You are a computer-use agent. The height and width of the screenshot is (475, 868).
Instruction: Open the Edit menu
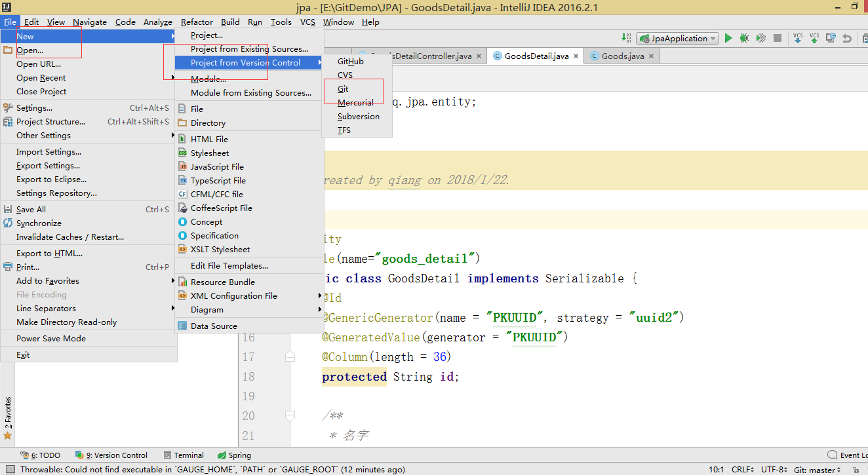click(x=31, y=22)
